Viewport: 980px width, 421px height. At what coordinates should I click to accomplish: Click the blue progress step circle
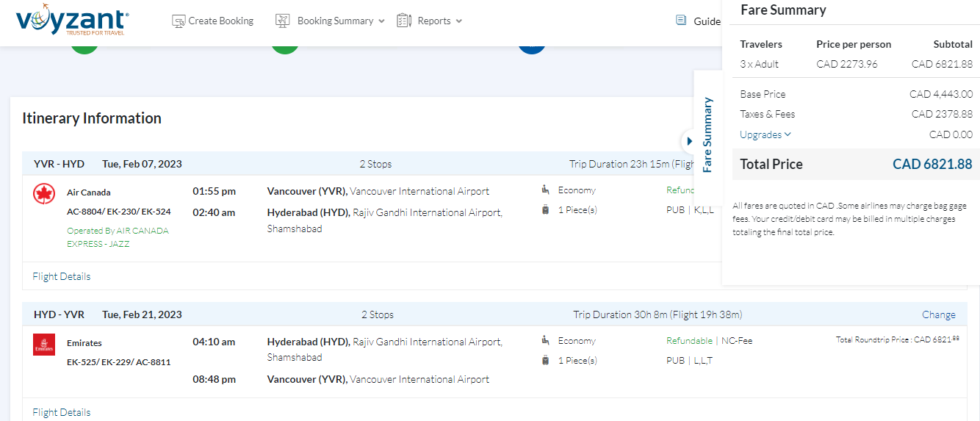531,48
